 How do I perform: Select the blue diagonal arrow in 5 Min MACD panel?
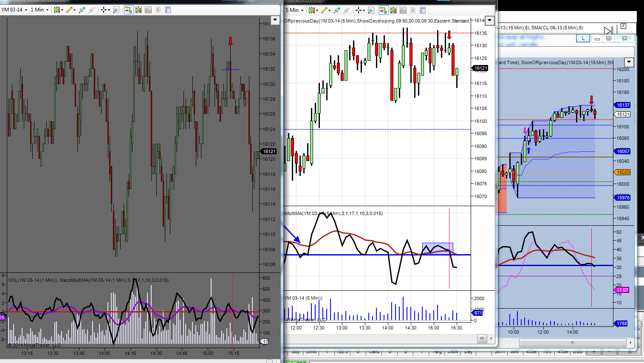click(292, 234)
